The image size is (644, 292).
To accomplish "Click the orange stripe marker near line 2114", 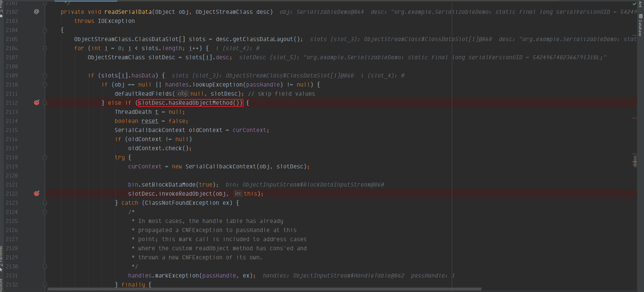I will coord(635,118).
